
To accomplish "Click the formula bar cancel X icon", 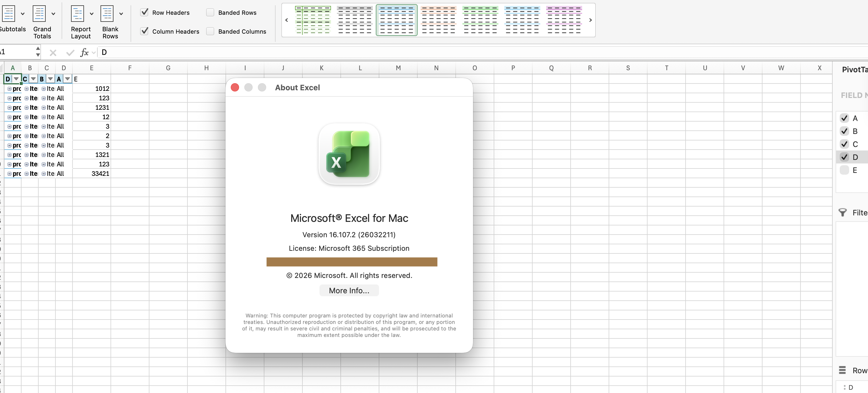I will point(53,52).
